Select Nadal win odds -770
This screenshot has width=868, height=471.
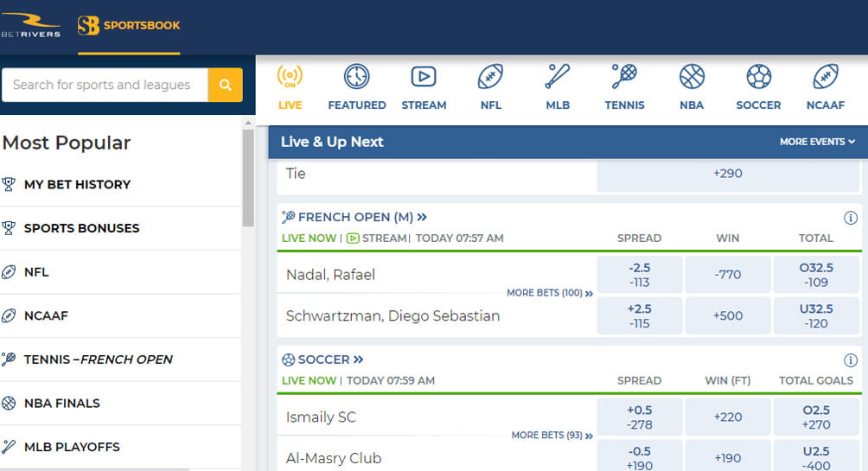727,275
